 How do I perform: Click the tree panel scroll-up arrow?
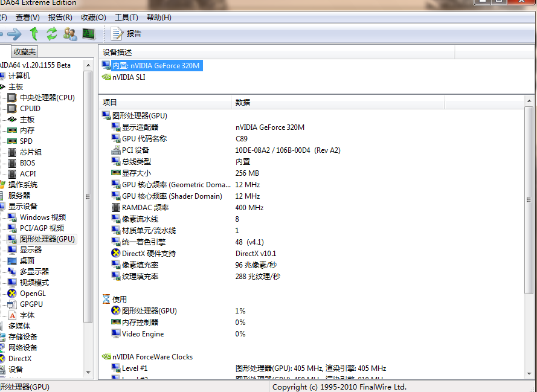(88, 65)
